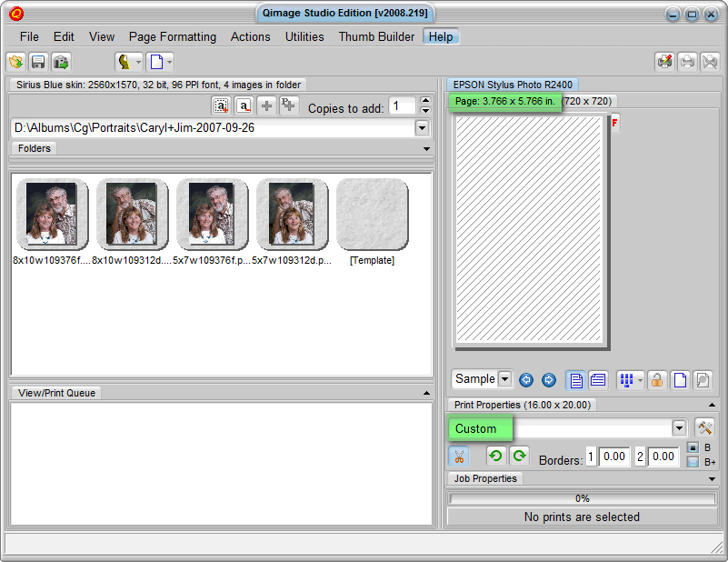
Task: Click the EPSON Stylus Photo R2400 tab
Action: (513, 85)
